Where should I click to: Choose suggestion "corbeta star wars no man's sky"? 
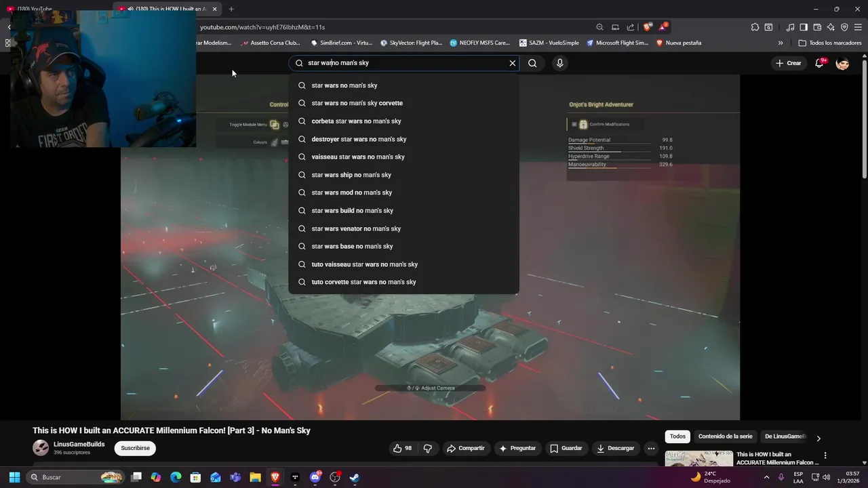click(403, 121)
